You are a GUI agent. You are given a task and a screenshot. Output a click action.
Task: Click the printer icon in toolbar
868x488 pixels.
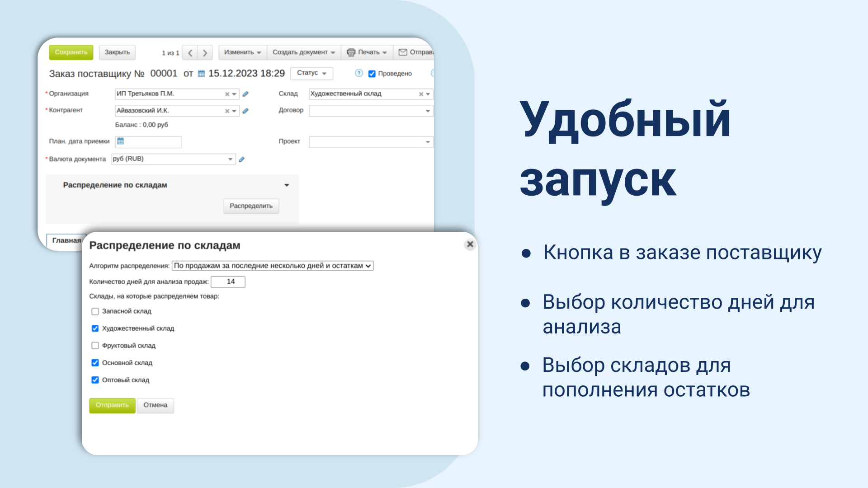[x=351, y=52]
